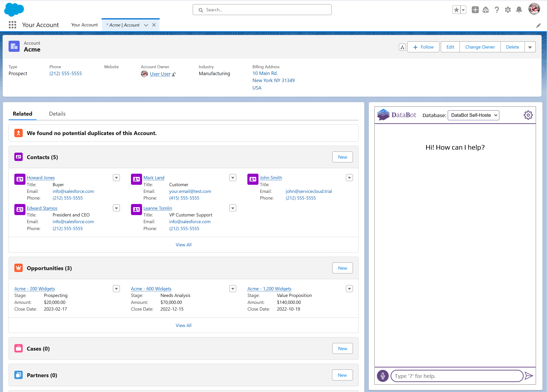Open row actions for Edward Stamos
Screen dimensions: 547x392
pyautogui.click(x=116, y=208)
